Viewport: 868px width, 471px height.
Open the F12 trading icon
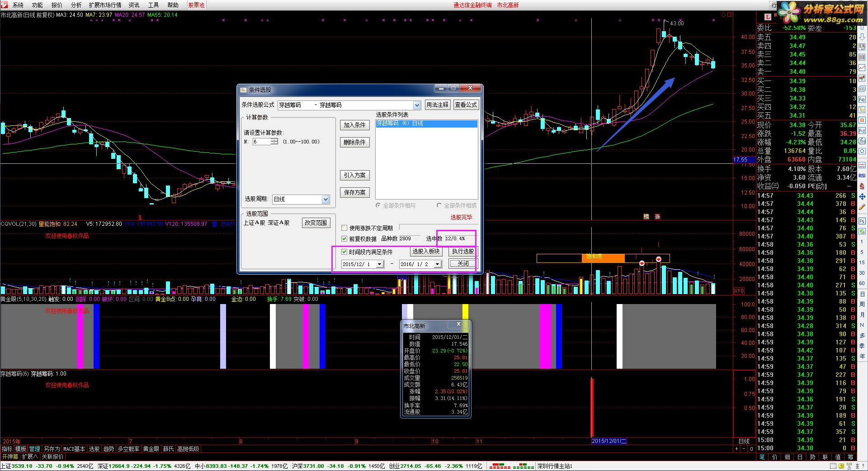click(862, 131)
